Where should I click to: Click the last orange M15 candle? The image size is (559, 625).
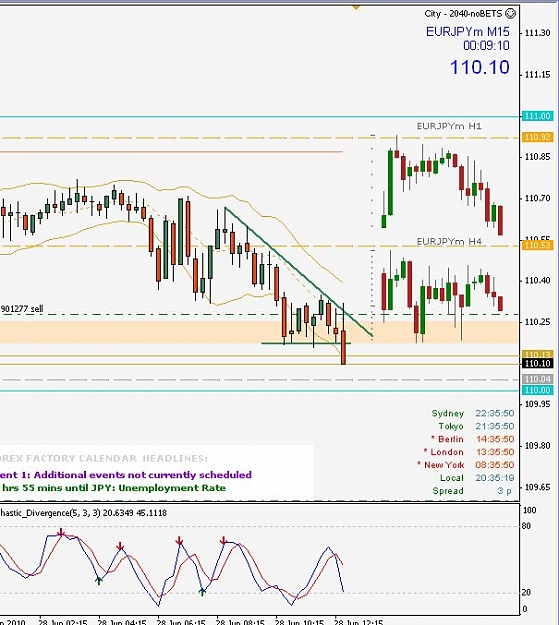[343, 347]
